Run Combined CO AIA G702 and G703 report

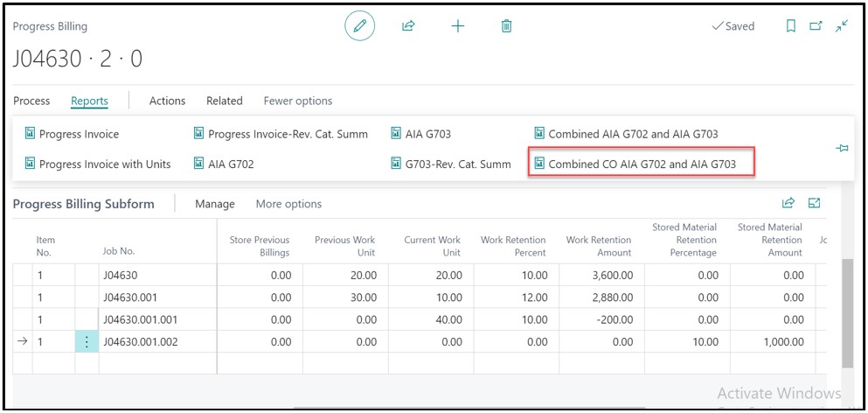click(x=641, y=164)
